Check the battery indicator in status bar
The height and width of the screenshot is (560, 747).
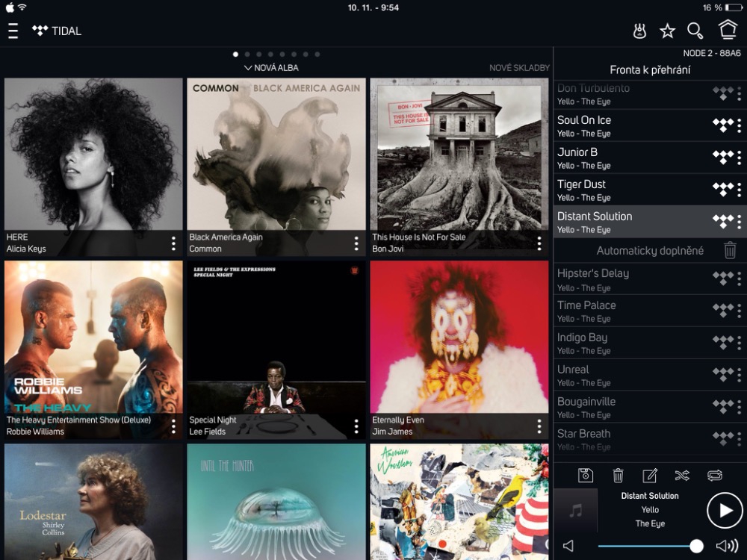pos(733,7)
